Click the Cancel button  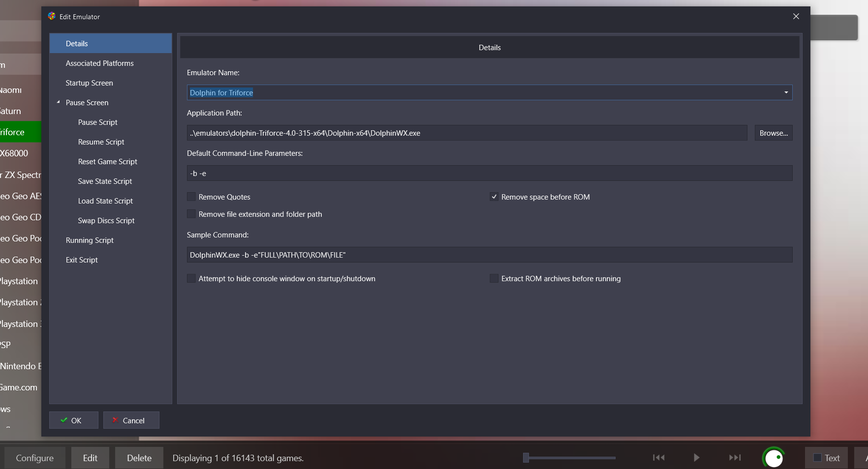click(131, 420)
